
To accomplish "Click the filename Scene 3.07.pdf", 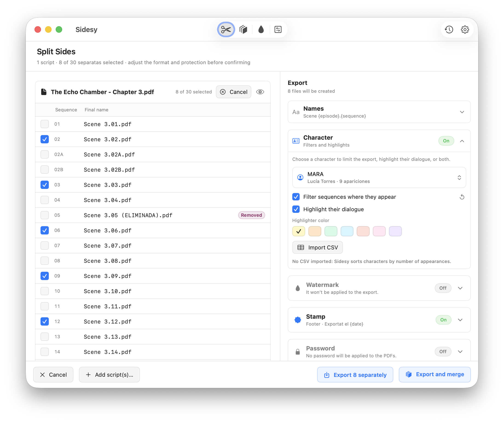I will (107, 246).
